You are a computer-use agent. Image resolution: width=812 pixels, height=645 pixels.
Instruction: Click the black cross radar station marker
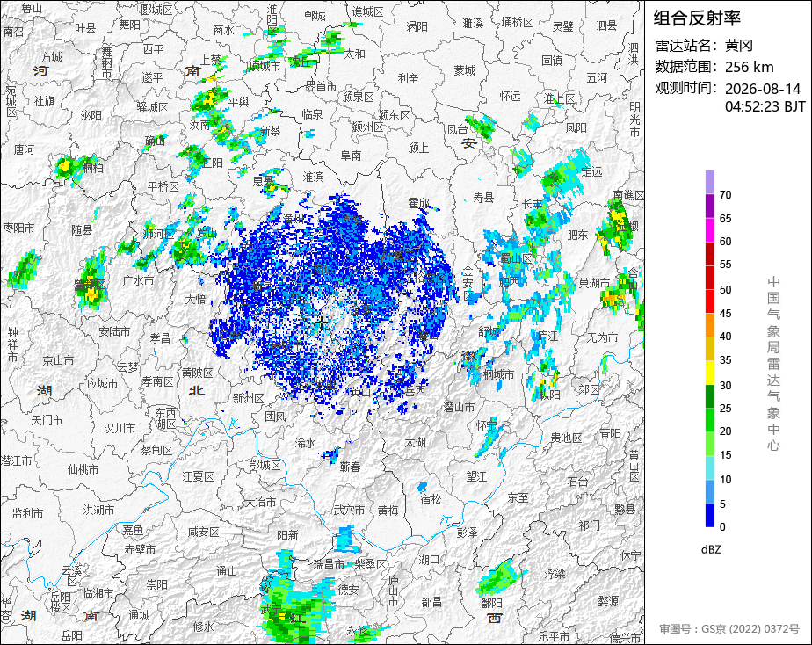tap(322, 323)
